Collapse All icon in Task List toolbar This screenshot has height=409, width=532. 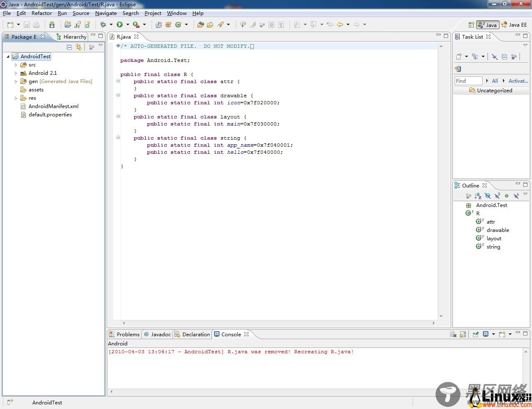click(504, 57)
